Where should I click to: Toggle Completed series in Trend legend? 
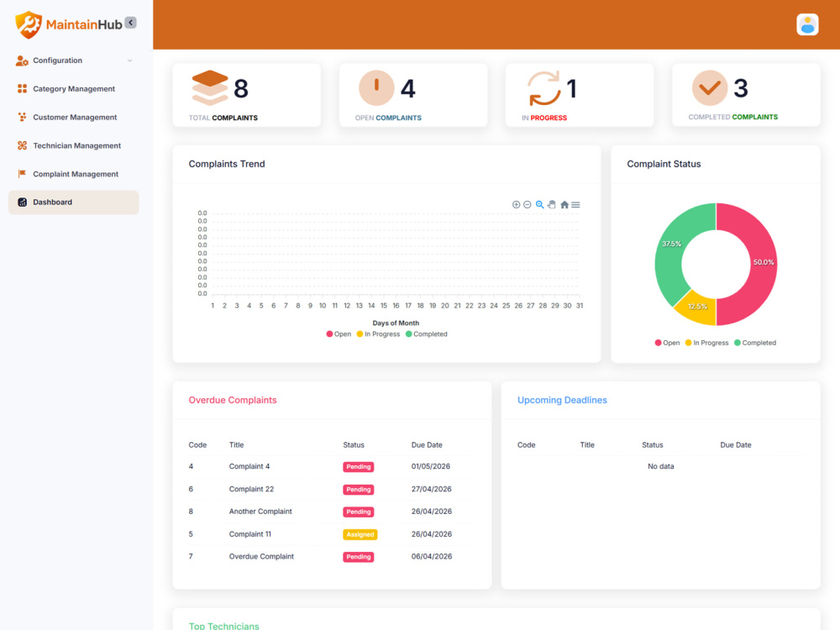point(427,334)
